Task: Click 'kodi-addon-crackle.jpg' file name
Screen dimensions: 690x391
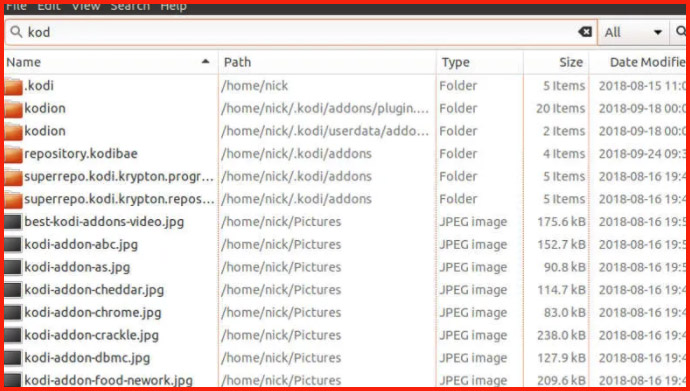Action: 92,336
